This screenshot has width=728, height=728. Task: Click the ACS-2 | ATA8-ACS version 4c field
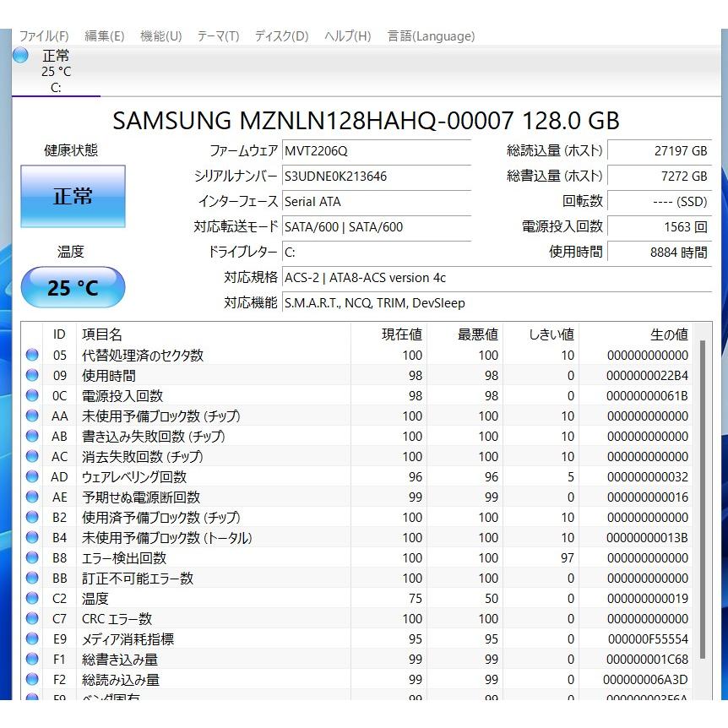(x=497, y=278)
